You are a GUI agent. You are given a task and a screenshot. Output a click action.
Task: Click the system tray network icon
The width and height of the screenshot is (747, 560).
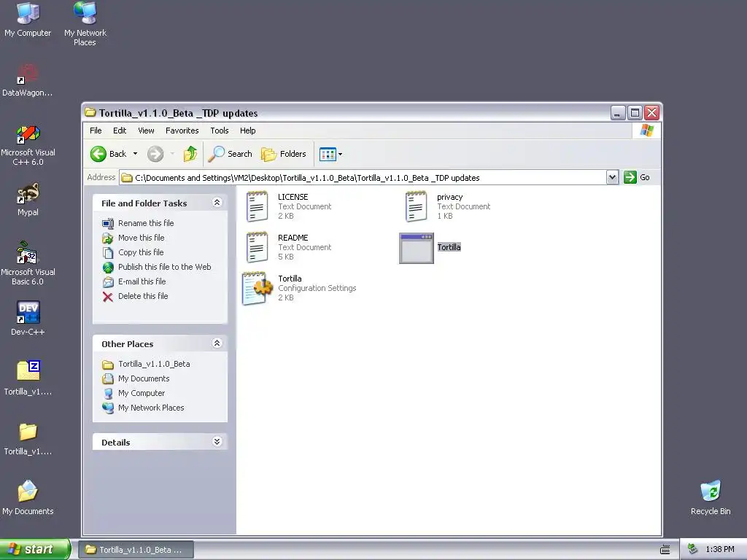pyautogui.click(x=693, y=550)
